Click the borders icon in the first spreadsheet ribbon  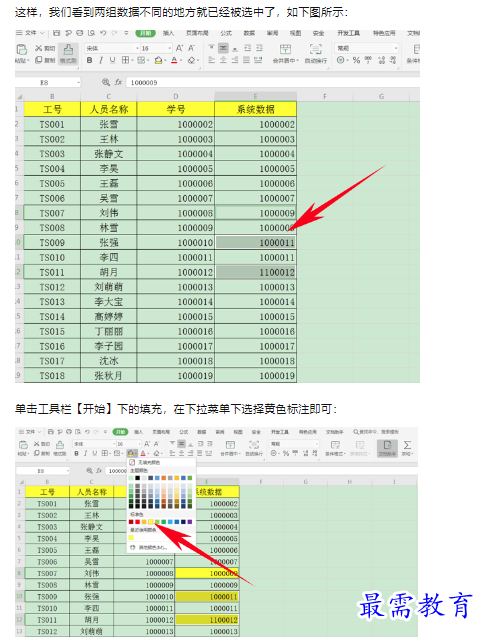tap(126, 60)
